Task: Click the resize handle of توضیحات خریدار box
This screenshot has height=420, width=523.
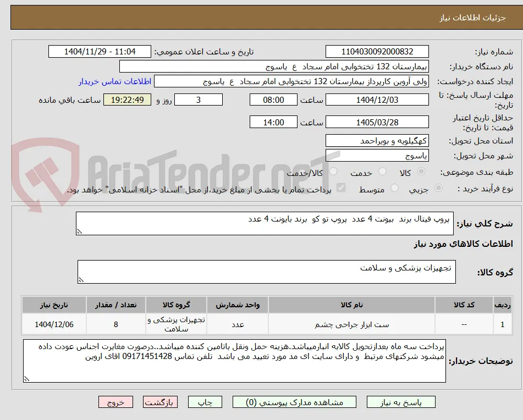Action: pyautogui.click(x=27, y=379)
